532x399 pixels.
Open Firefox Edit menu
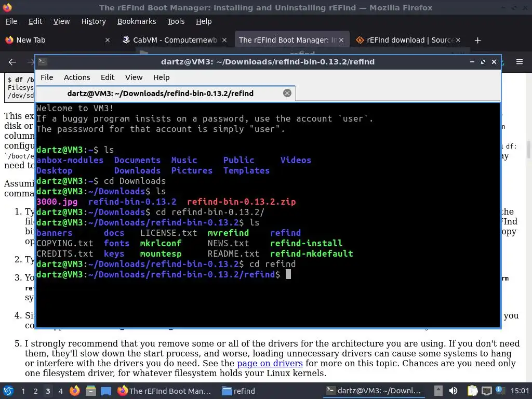tap(35, 21)
